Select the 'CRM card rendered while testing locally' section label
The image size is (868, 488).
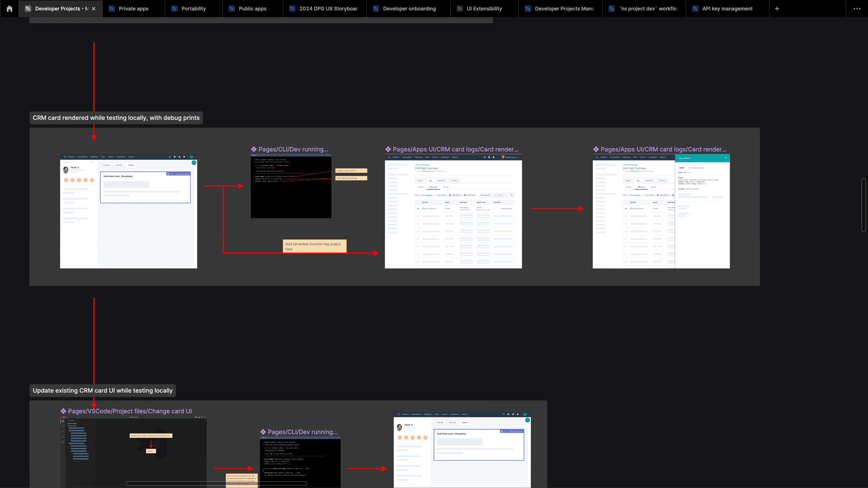coord(116,118)
